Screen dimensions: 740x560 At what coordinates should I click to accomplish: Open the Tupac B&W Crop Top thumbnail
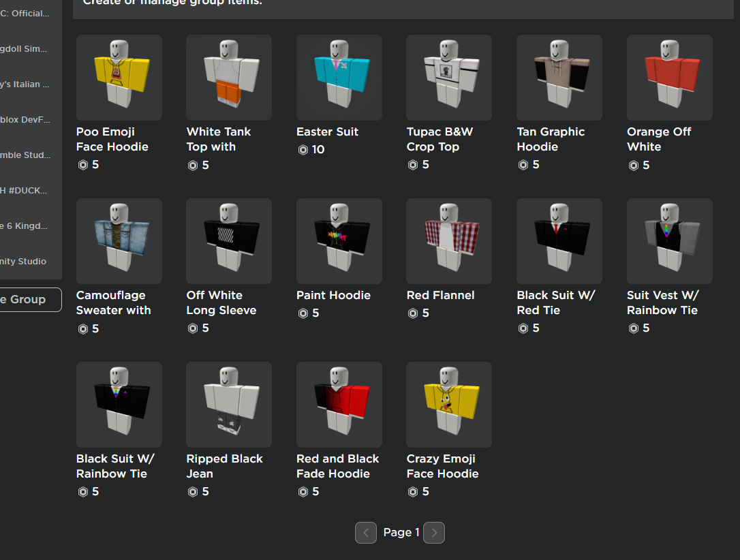coord(449,78)
